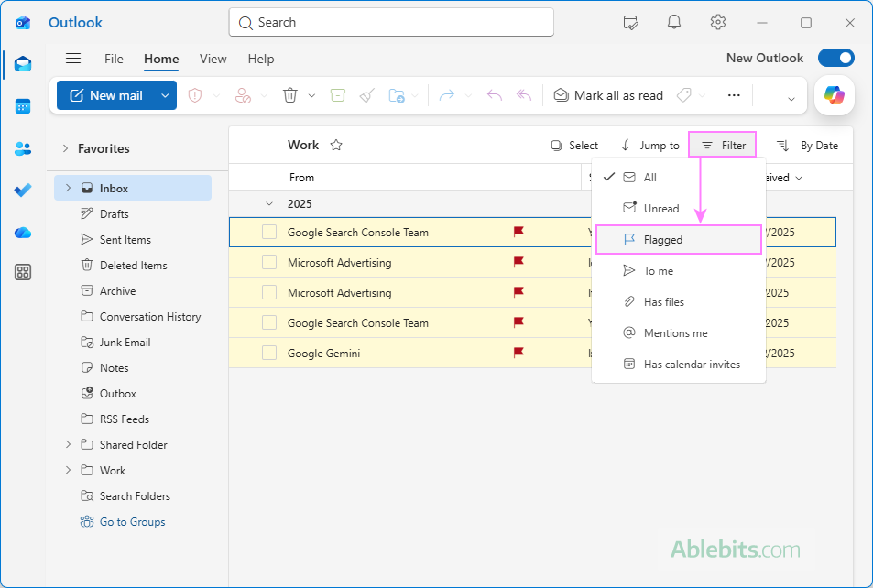Click in the Search box
The image size is (873, 588).
391,22
